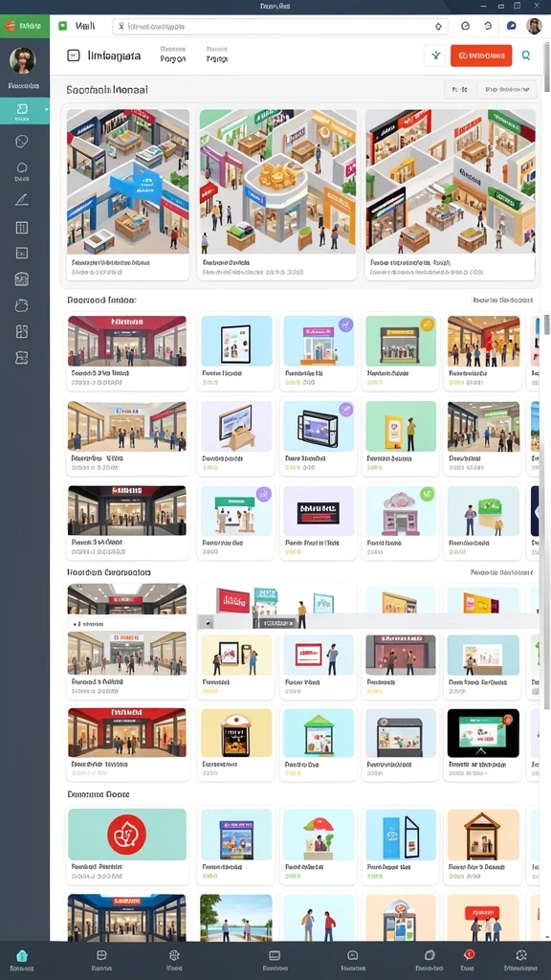Viewport: 551px width, 980px height.
Task: Open the profile avatar in top-right corner
Action: coord(534,26)
